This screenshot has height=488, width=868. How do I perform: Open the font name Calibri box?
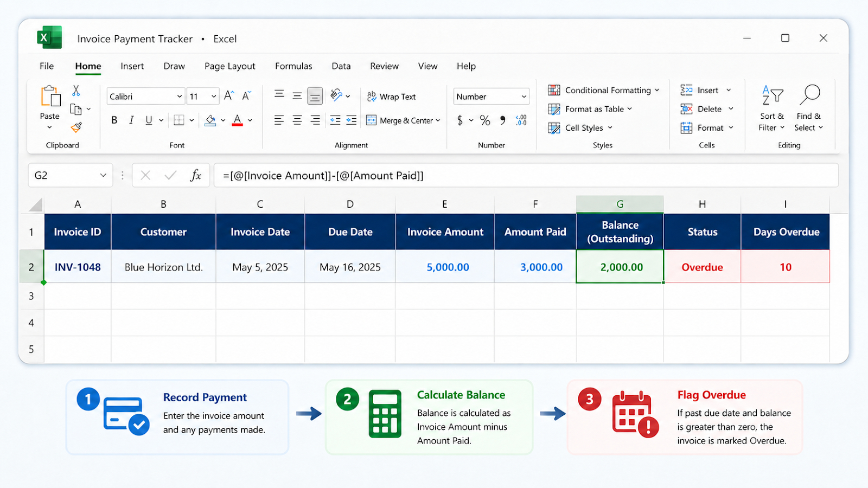click(145, 97)
